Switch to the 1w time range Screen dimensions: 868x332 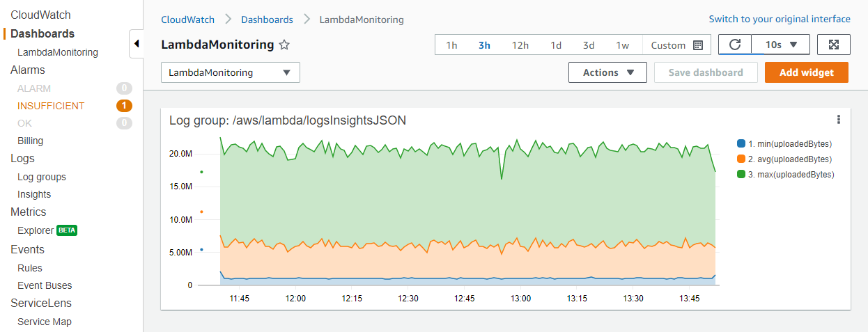(x=622, y=45)
